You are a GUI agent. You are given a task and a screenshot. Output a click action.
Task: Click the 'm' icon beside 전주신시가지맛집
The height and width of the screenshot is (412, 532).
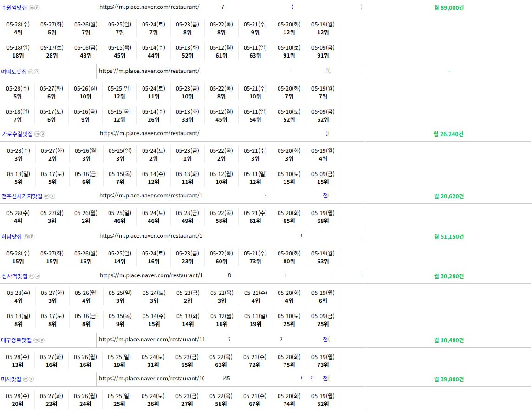[x=46, y=196]
